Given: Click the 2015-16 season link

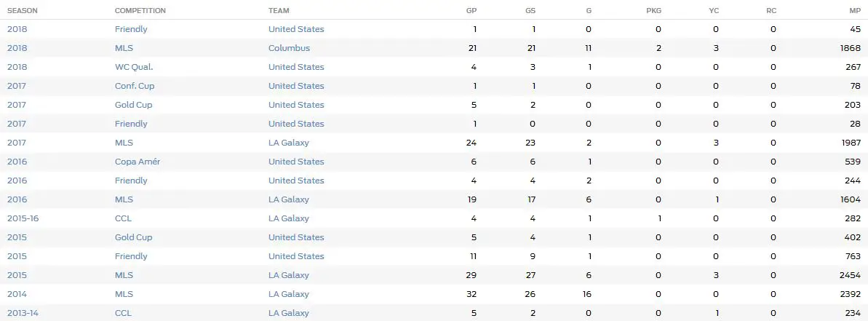Looking at the screenshot, I should [x=23, y=218].
